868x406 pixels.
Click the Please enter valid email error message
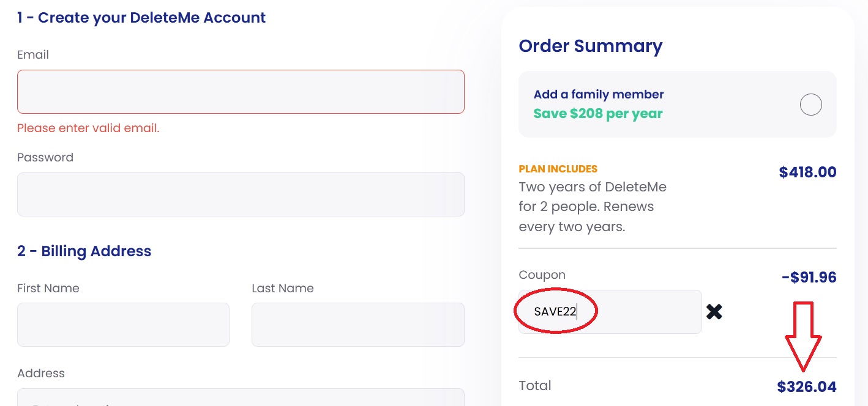pyautogui.click(x=88, y=128)
